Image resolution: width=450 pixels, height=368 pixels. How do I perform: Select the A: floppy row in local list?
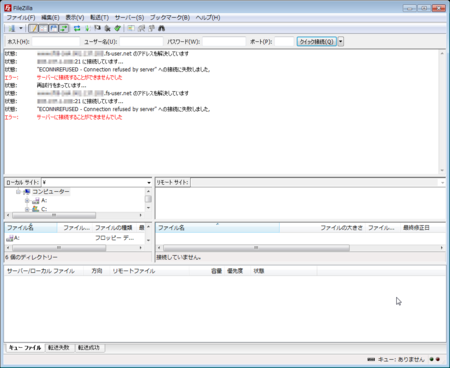click(x=75, y=238)
